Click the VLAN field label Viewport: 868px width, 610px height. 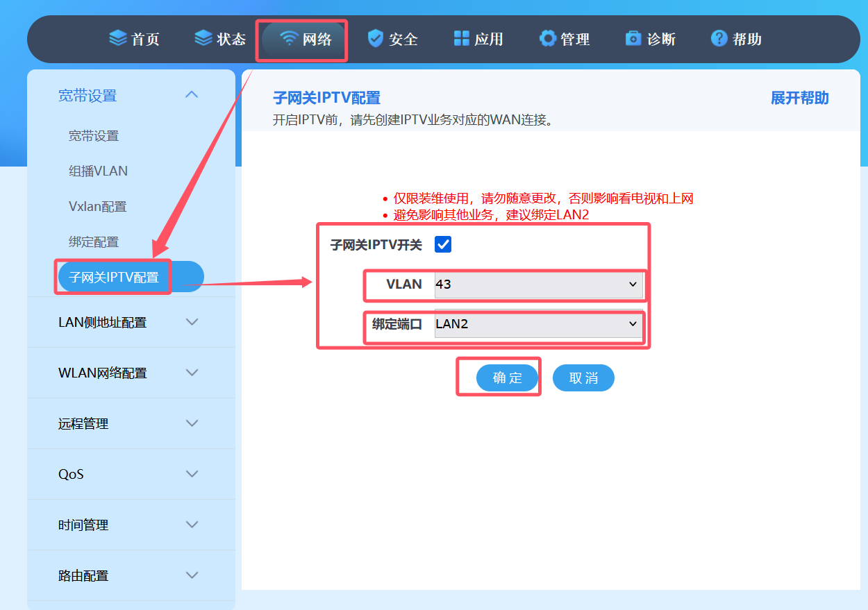(404, 284)
